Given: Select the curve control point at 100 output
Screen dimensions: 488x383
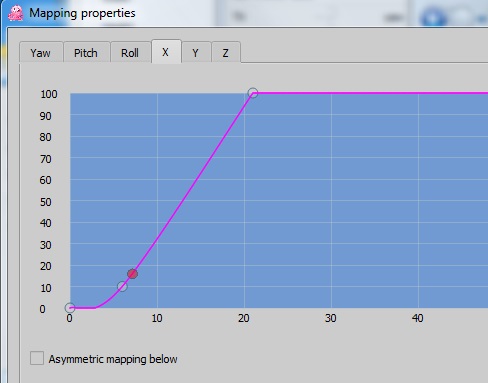Looking at the screenshot, I should [253, 93].
